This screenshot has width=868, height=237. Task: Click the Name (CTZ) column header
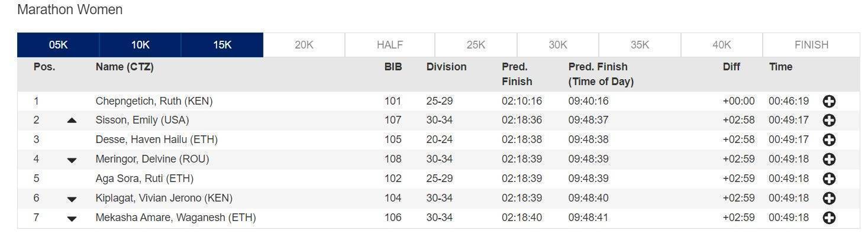click(x=124, y=67)
